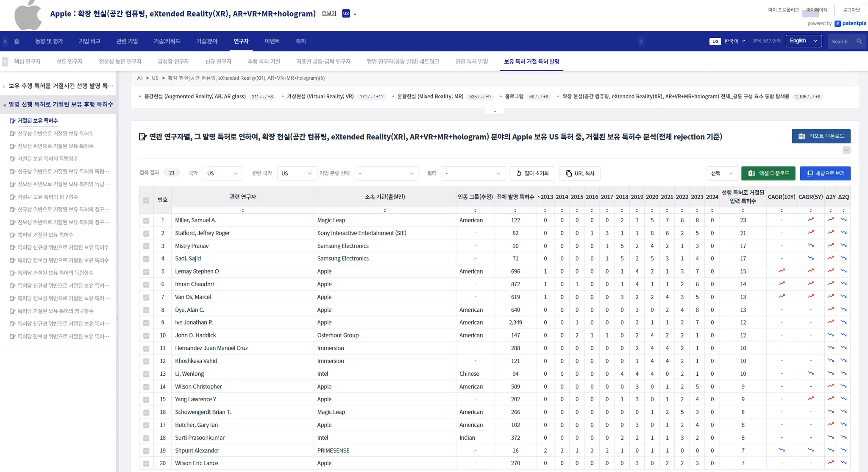Click the URL copy icon button
The width and height of the screenshot is (868, 472).
point(569,173)
